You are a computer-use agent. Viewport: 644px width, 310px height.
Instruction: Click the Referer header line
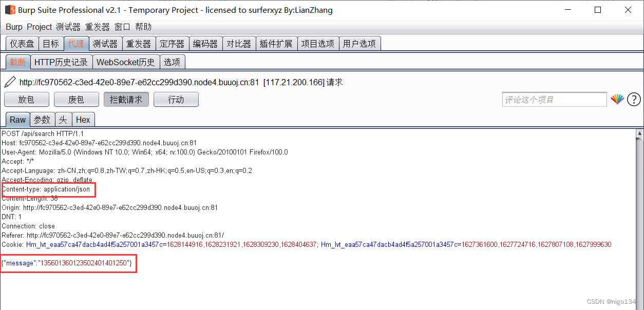coord(113,235)
